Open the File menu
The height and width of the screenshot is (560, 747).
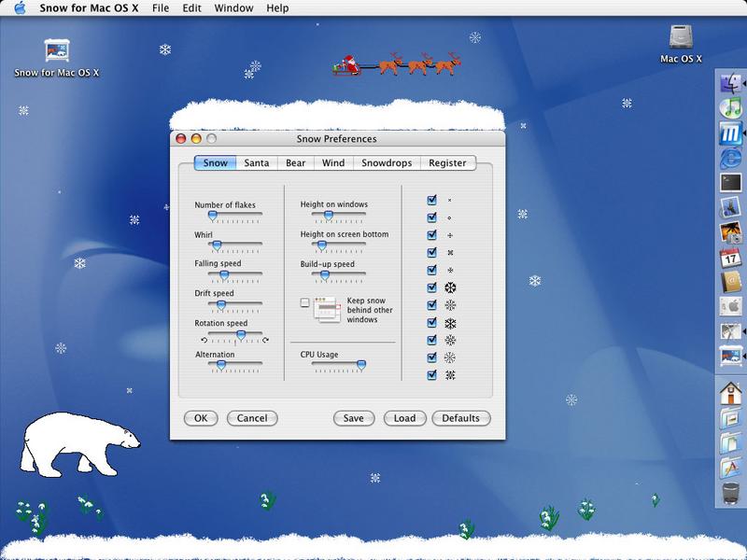point(161,8)
